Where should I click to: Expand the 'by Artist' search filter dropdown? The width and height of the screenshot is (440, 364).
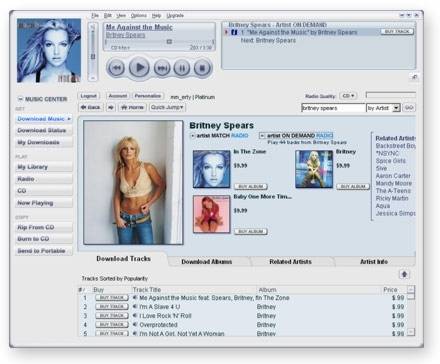(396, 108)
